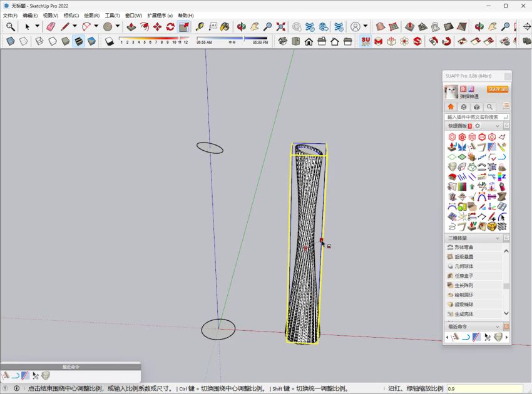Open the 相机(C) menu
Screen dimensions: 532x394
click(71, 15)
